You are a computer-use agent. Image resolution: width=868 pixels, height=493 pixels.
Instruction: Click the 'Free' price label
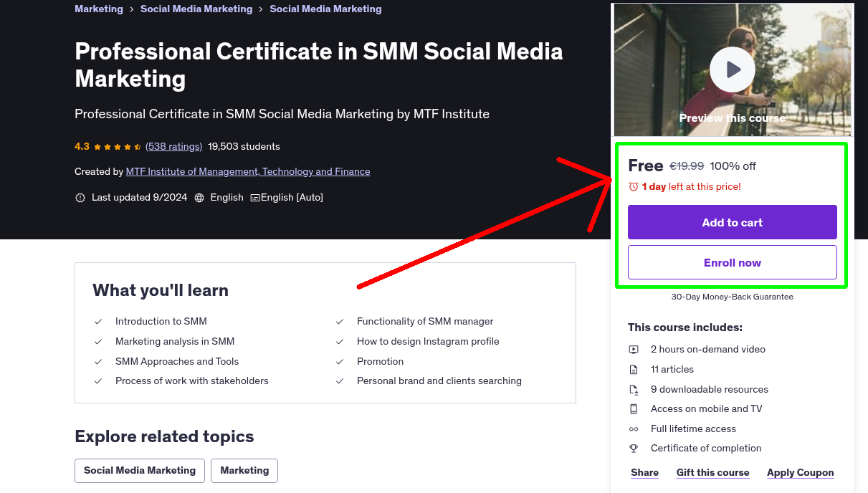click(x=646, y=166)
